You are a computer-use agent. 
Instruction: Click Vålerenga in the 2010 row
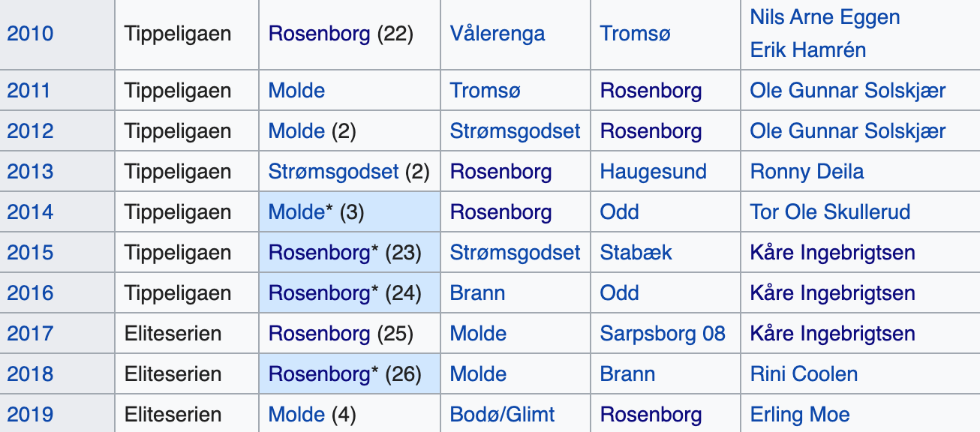coord(498,34)
